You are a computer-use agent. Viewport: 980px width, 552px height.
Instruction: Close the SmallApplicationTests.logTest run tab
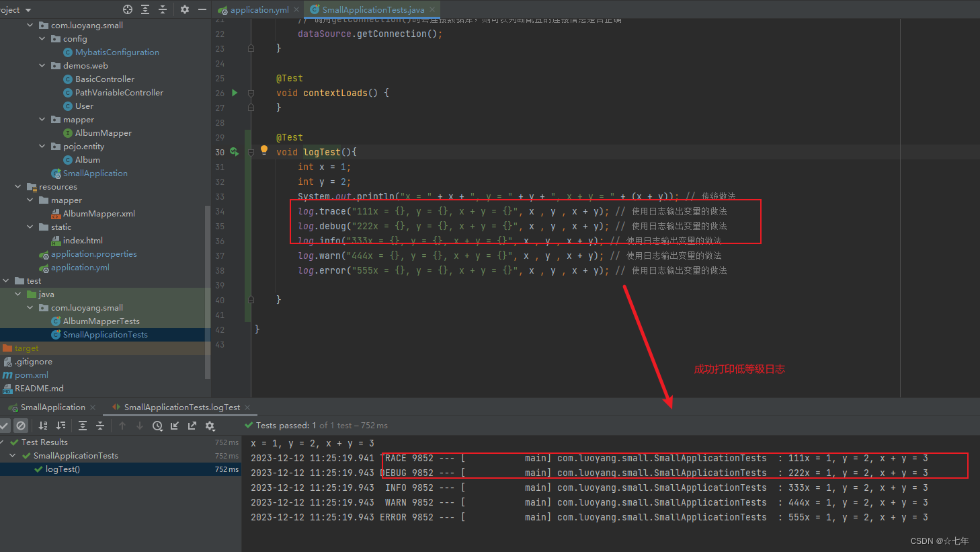[247, 407]
